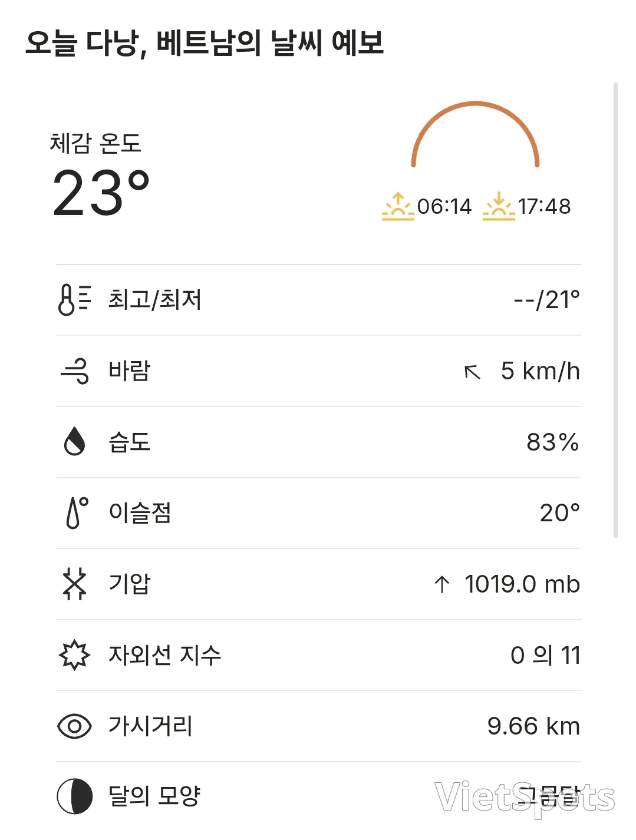Click the humidity water drop icon
This screenshot has width=636, height=840.
coord(74,442)
